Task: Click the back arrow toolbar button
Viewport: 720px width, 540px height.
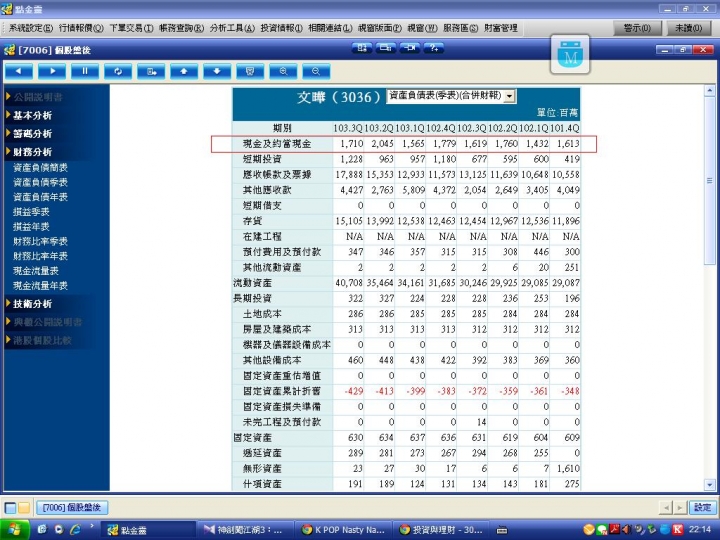Action: [18, 72]
